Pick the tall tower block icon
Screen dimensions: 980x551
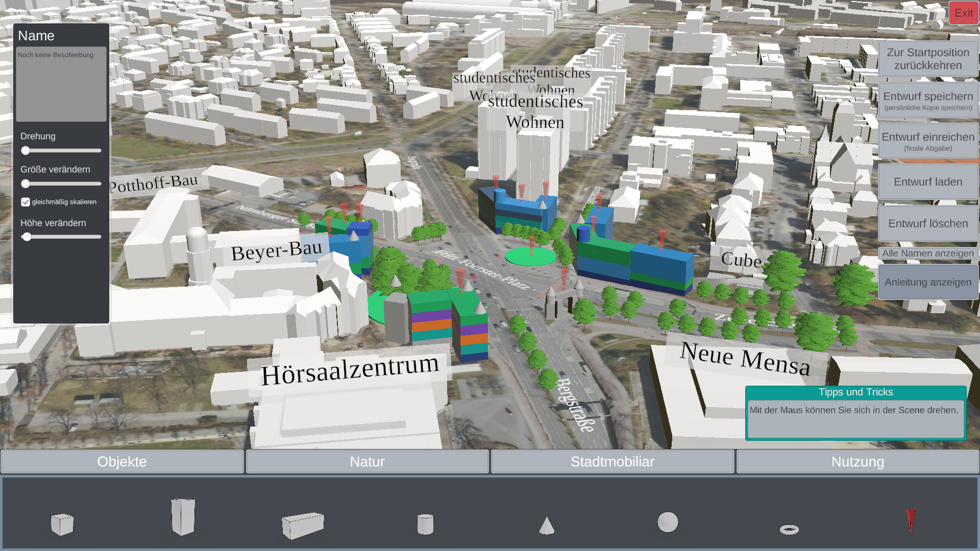click(x=183, y=516)
